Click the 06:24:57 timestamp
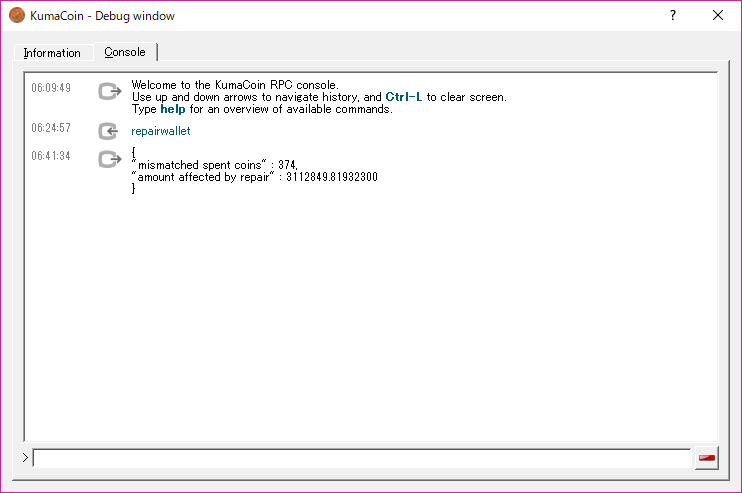 (x=51, y=128)
